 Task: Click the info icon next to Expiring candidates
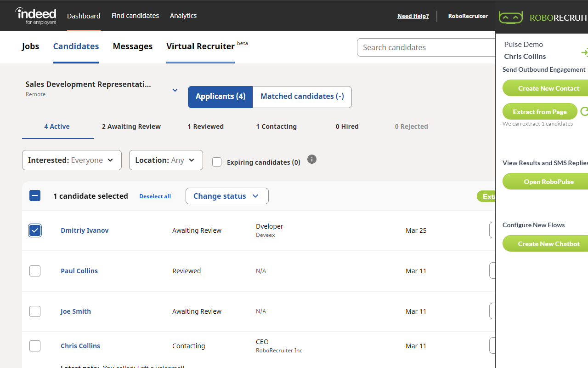(312, 159)
